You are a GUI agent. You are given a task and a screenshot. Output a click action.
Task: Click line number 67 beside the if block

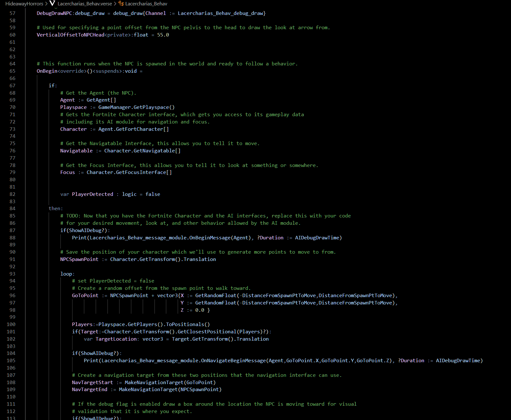tap(12, 86)
